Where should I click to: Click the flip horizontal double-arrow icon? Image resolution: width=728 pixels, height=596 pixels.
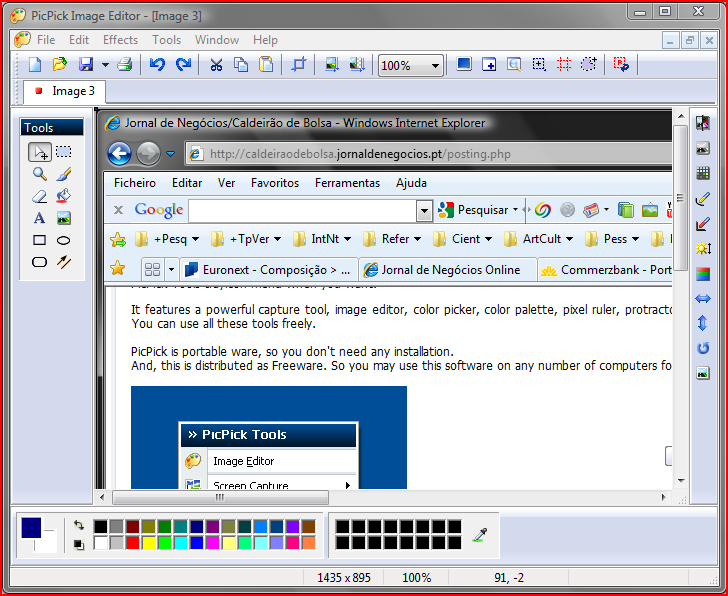[x=703, y=298]
